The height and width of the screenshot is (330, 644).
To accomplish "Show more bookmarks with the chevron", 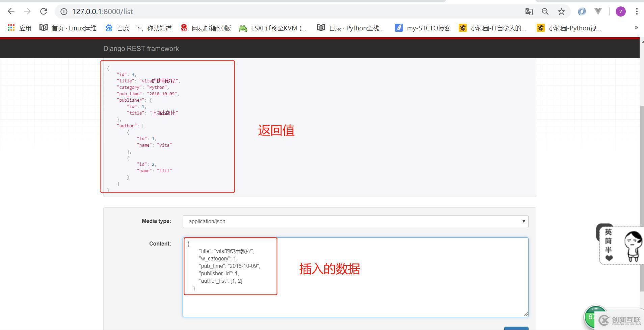I will pyautogui.click(x=636, y=28).
